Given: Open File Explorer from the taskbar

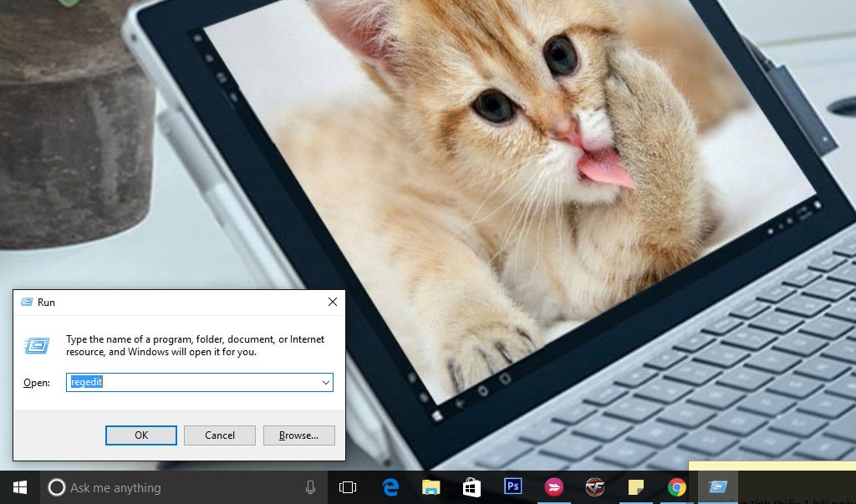Looking at the screenshot, I should [x=431, y=487].
